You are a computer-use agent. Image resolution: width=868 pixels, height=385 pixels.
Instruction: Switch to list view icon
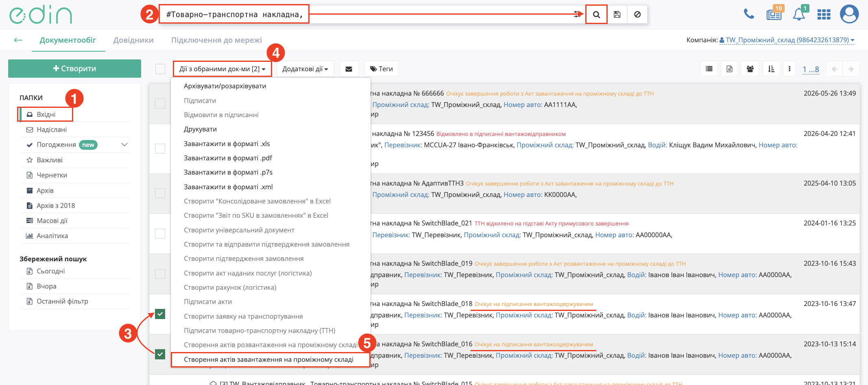(x=709, y=69)
